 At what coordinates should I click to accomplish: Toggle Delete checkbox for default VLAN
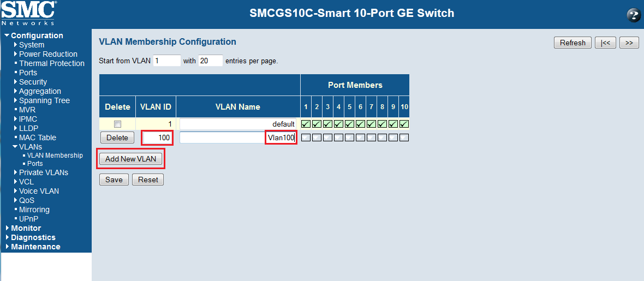pyautogui.click(x=117, y=124)
